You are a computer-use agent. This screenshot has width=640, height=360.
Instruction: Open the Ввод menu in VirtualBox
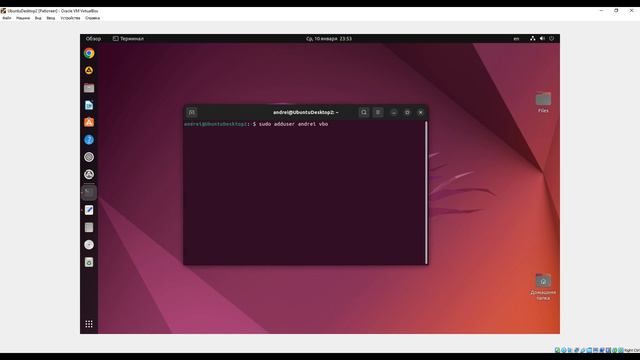coord(51,18)
